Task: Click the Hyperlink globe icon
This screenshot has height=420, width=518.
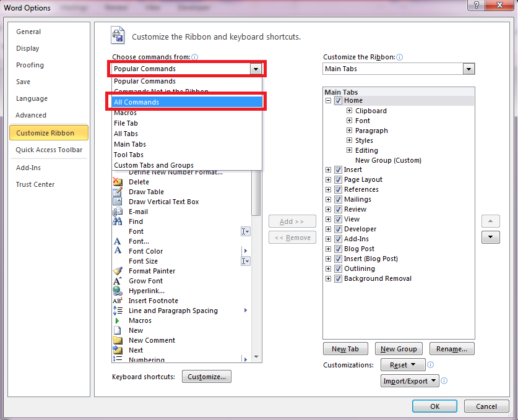Action: pyautogui.click(x=117, y=291)
